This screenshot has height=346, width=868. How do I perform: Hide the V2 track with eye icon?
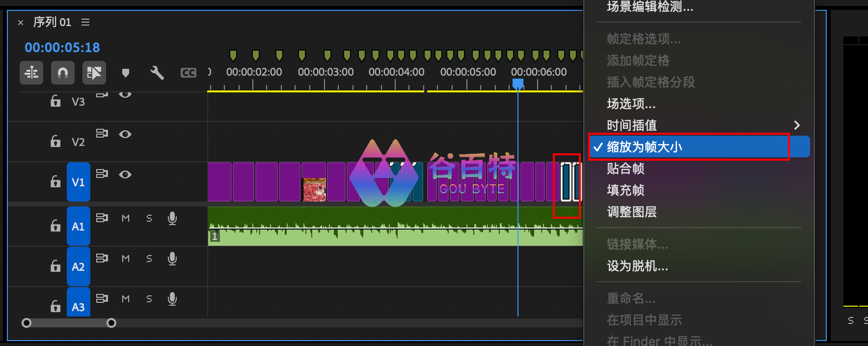coord(125,134)
